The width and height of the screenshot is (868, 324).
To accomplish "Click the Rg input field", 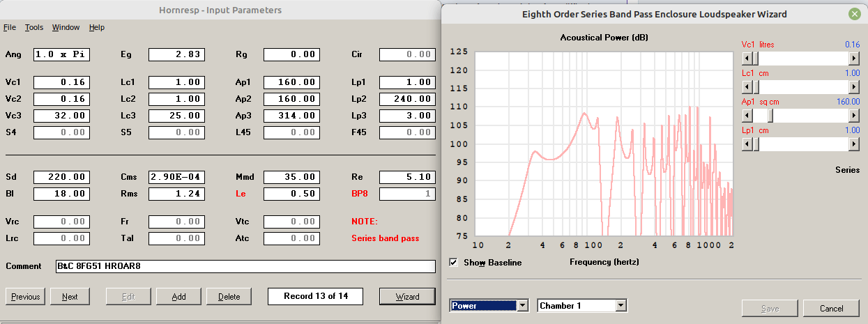I will tap(291, 54).
